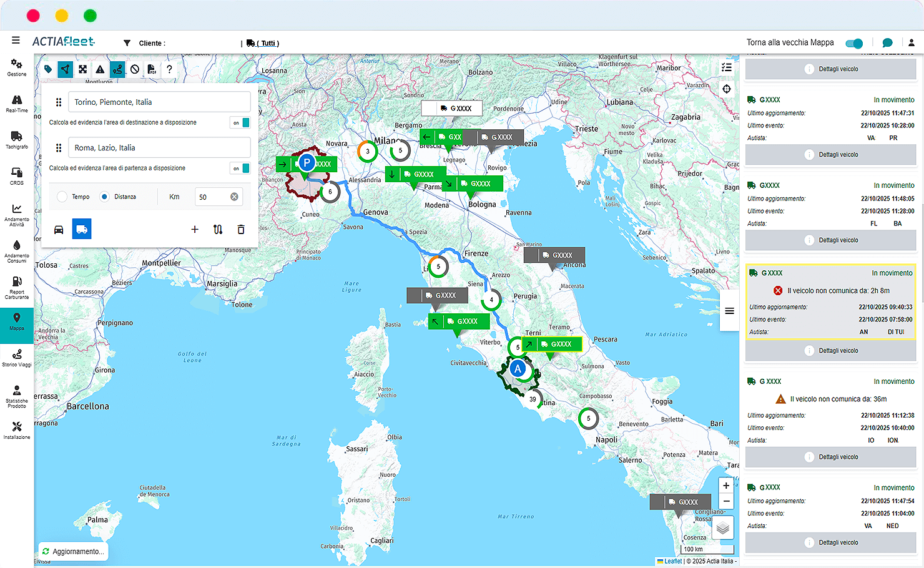Select the car vehicle type icon
Image resolution: width=924 pixels, height=568 pixels.
click(59, 230)
